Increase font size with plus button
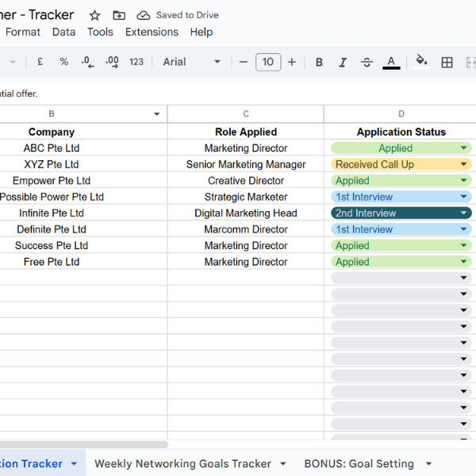Image resolution: width=476 pixels, height=476 pixels. 292,62
